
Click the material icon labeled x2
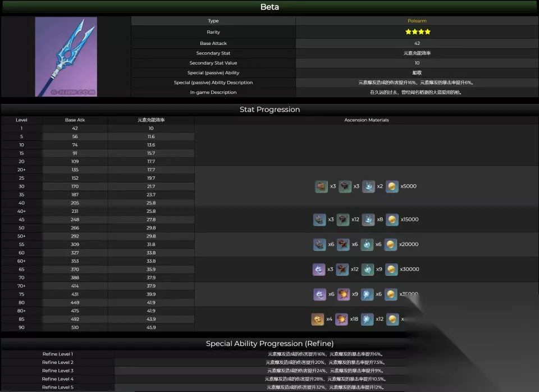point(368,186)
